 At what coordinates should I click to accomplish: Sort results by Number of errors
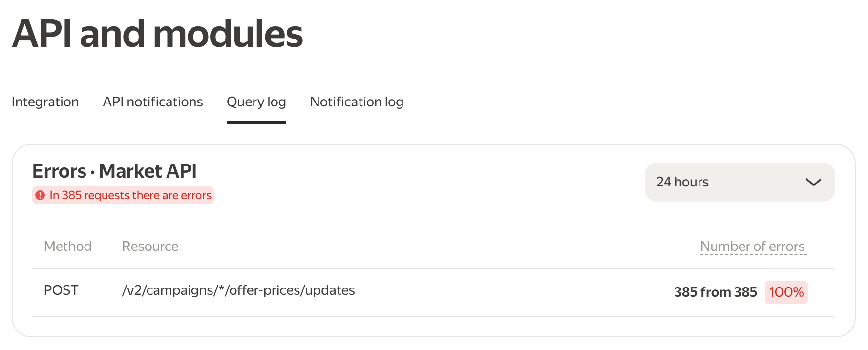pyautogui.click(x=753, y=246)
